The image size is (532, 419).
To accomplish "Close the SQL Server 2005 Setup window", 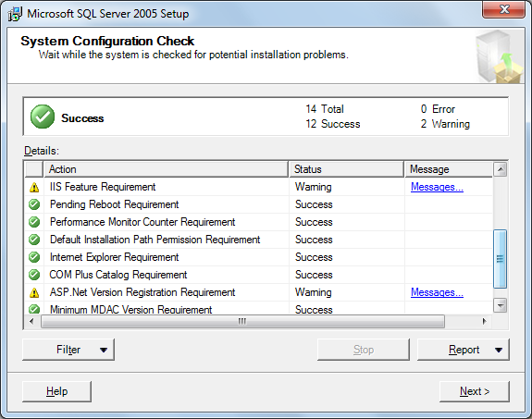I will 504,9.
